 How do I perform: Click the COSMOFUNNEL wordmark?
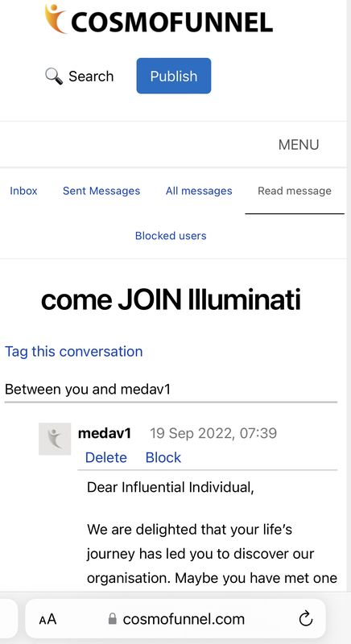pos(171,22)
